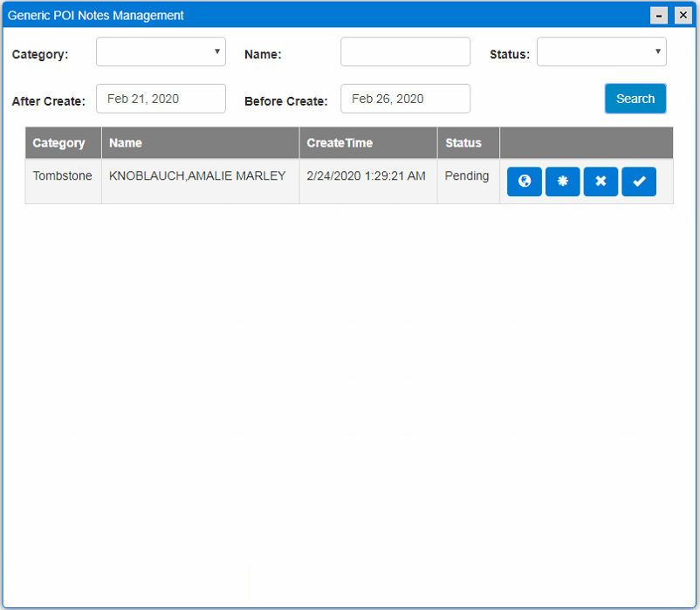Click the X reject icon for the pending note
This screenshot has height=610, width=700.
pyautogui.click(x=600, y=182)
